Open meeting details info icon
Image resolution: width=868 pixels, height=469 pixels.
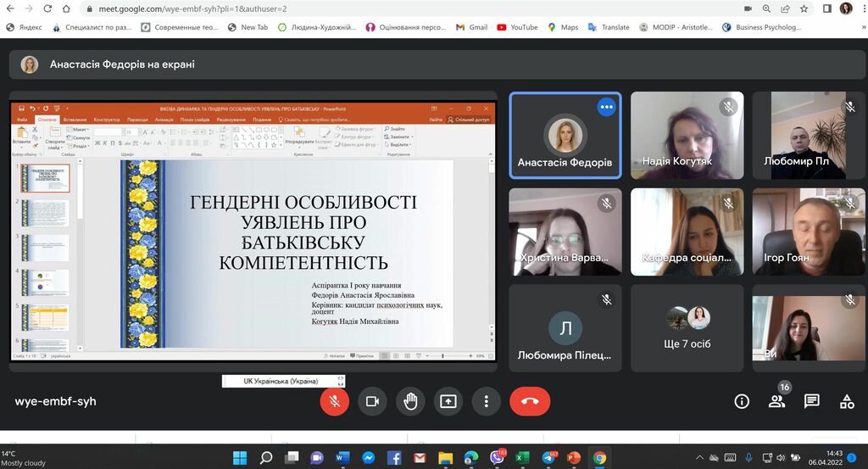742,401
